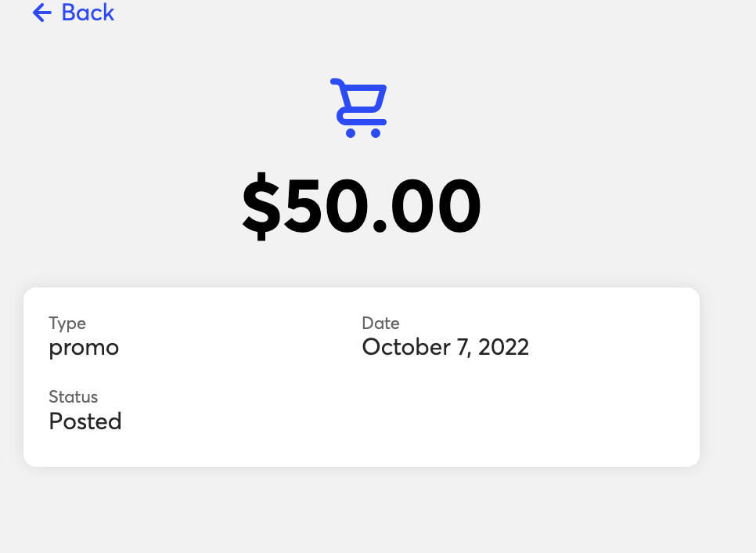Click the "50" digits in the amount
This screenshot has height=553, width=756.
(326, 206)
